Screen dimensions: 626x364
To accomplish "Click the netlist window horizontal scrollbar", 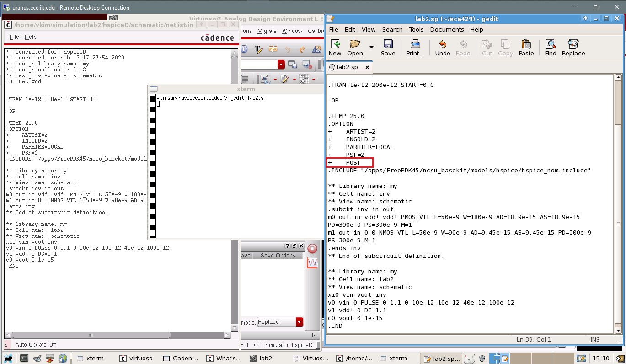I will click(x=117, y=335).
